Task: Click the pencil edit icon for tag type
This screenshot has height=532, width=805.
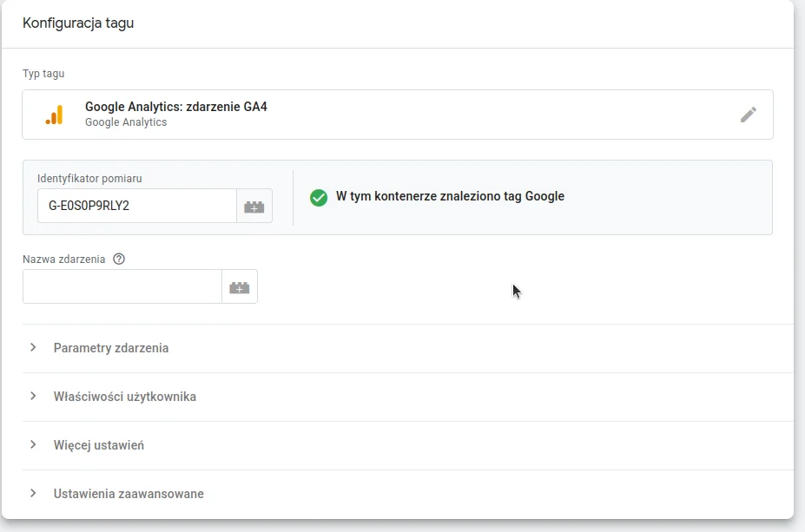Action: click(748, 115)
